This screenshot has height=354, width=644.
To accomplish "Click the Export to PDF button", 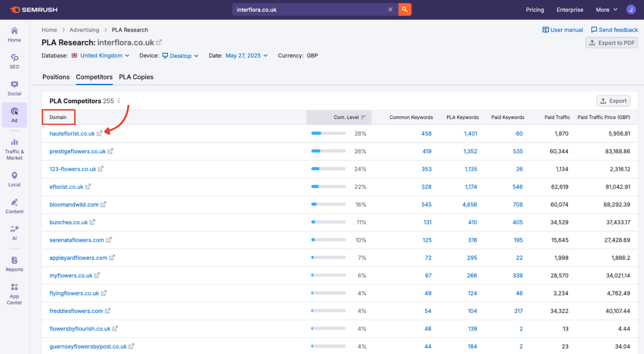I will click(612, 43).
